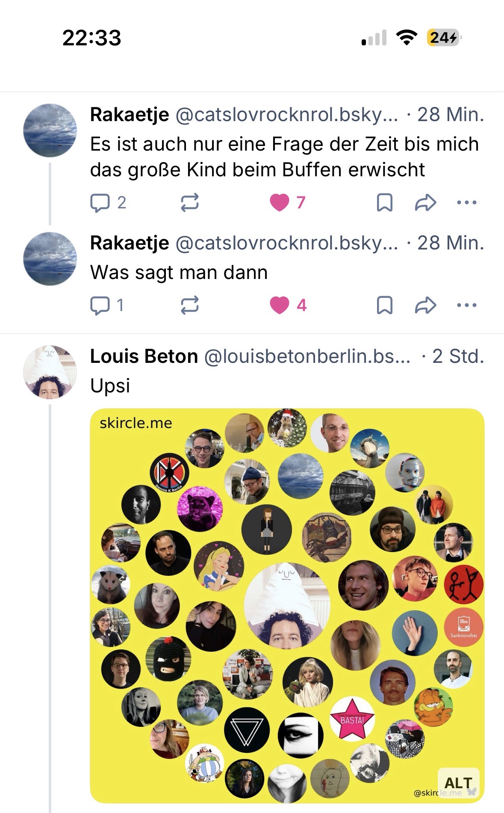Viewport: 504px width, 813px height.
Task: Open the 'Upsi' post text
Action: click(x=110, y=386)
